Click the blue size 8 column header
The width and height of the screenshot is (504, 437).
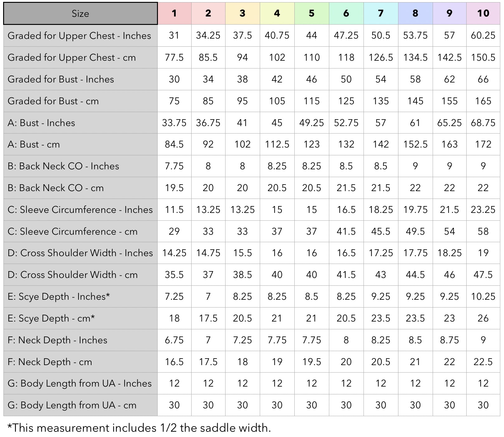tap(415, 13)
